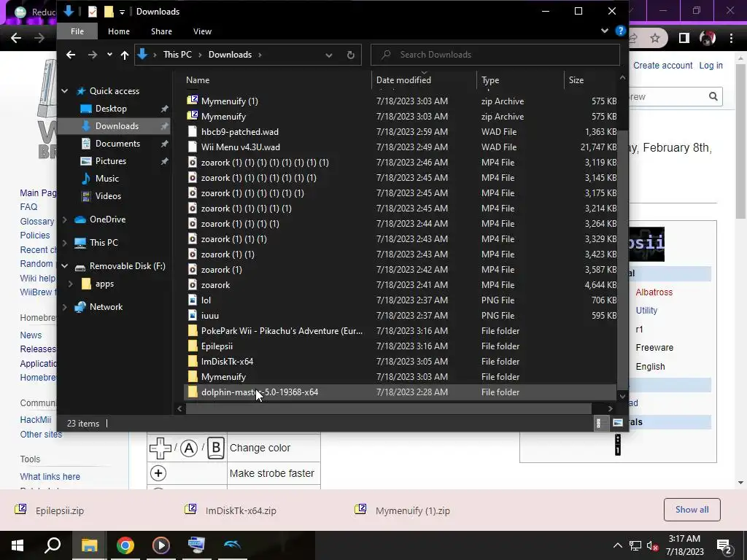
Task: Switch to large thumbnails view icon
Action: coord(617,423)
